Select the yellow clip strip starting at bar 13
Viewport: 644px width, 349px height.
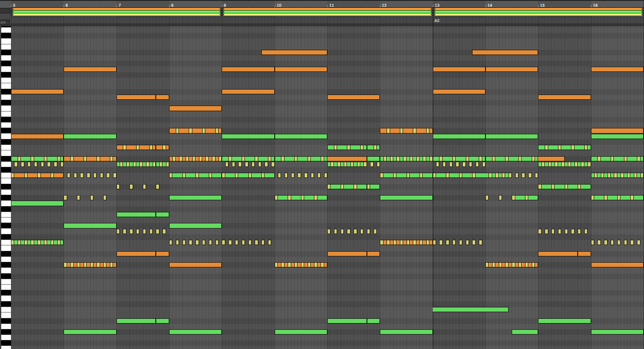click(x=538, y=15)
